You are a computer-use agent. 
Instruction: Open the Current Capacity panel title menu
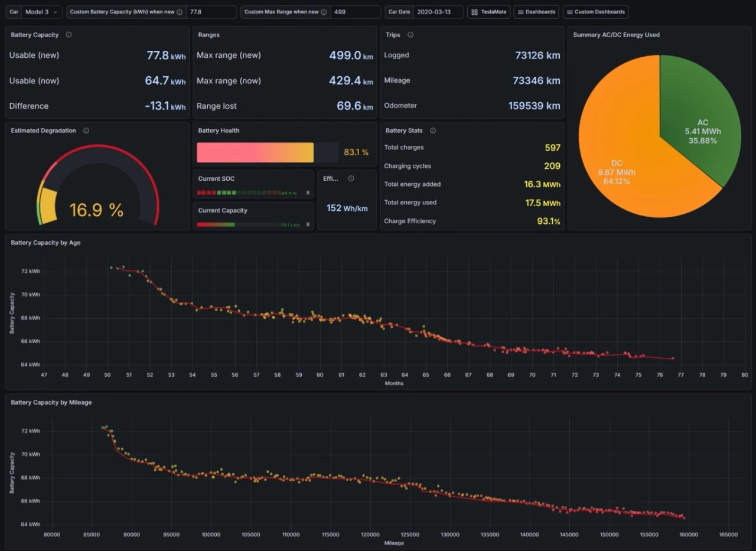click(x=223, y=210)
